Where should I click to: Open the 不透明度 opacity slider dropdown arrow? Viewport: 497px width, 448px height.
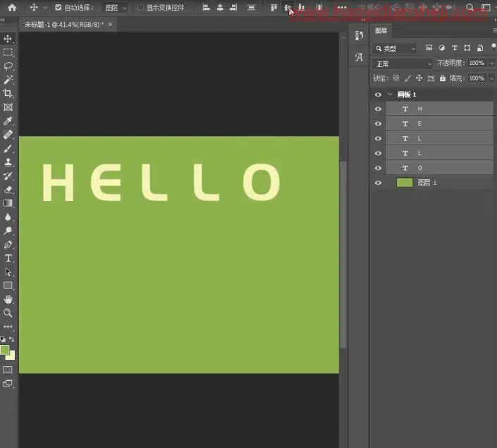click(x=491, y=63)
